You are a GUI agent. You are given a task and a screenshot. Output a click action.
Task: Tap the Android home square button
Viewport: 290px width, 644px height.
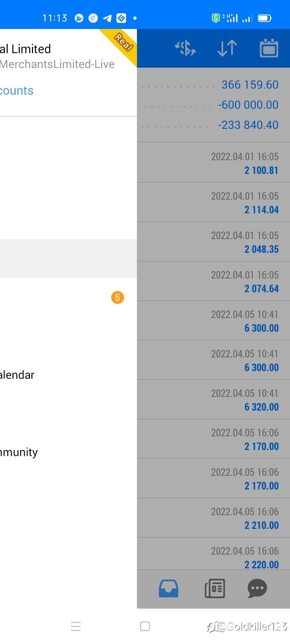pyautogui.click(x=145, y=626)
